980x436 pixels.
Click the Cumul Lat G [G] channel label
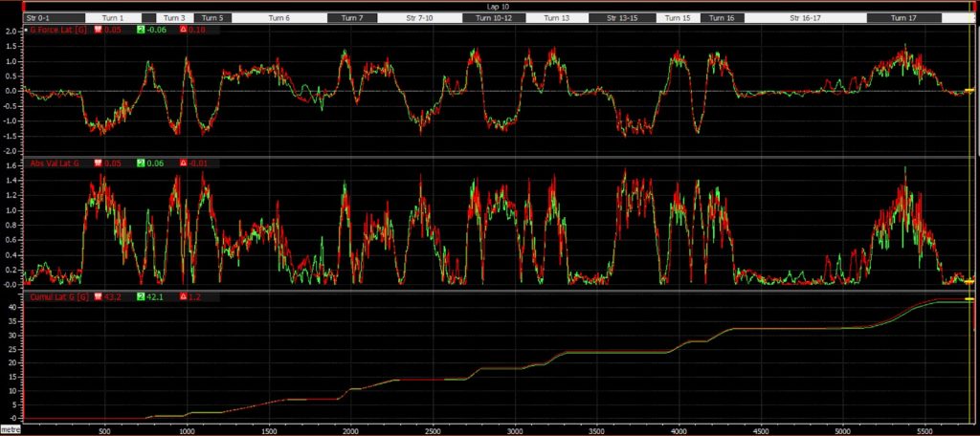click(59, 297)
